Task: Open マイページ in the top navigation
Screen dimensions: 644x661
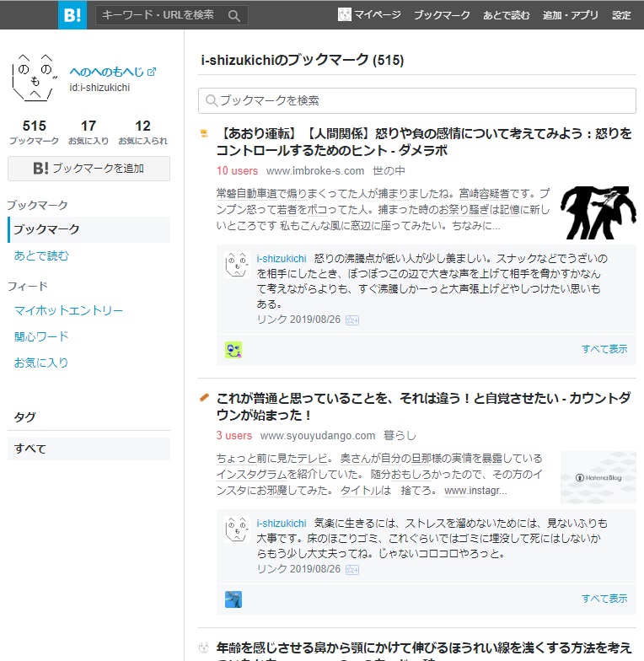Action: [x=378, y=15]
